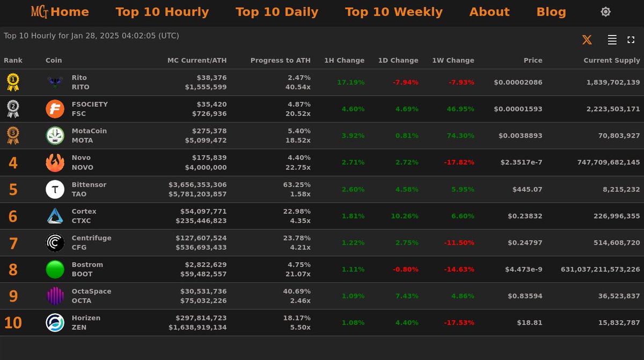Go to the Home page
Screen dimensions: 644x360
tap(70, 12)
